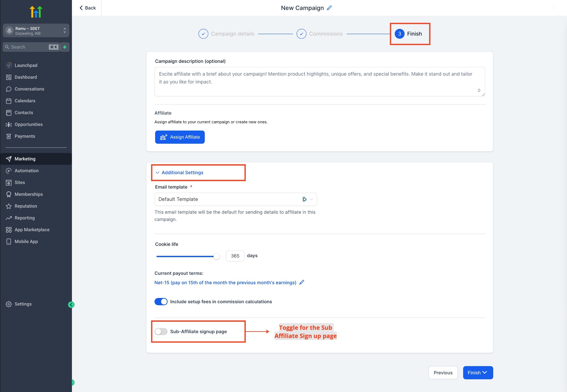Click the green lightning bolt quick-action icon
The image size is (567, 392).
coord(65,47)
